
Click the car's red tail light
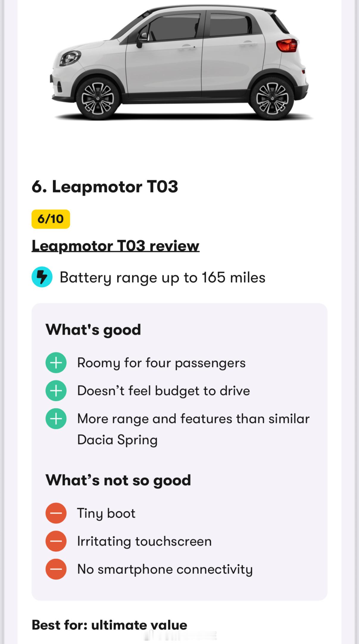pos(287,46)
